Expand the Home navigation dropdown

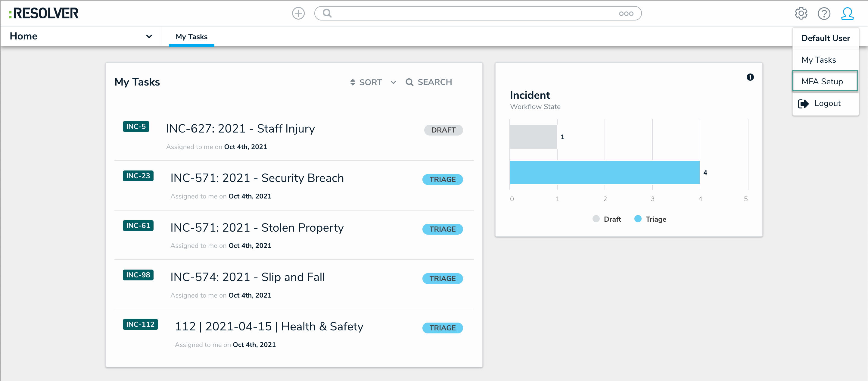point(149,36)
